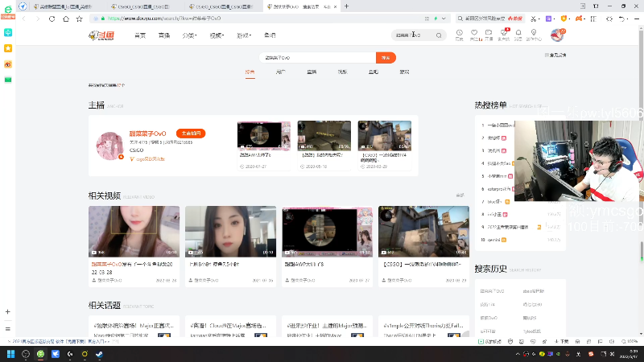Reload the page with the refresh icon
Image resolution: width=644 pixels, height=362 pixels.
(x=52, y=19)
